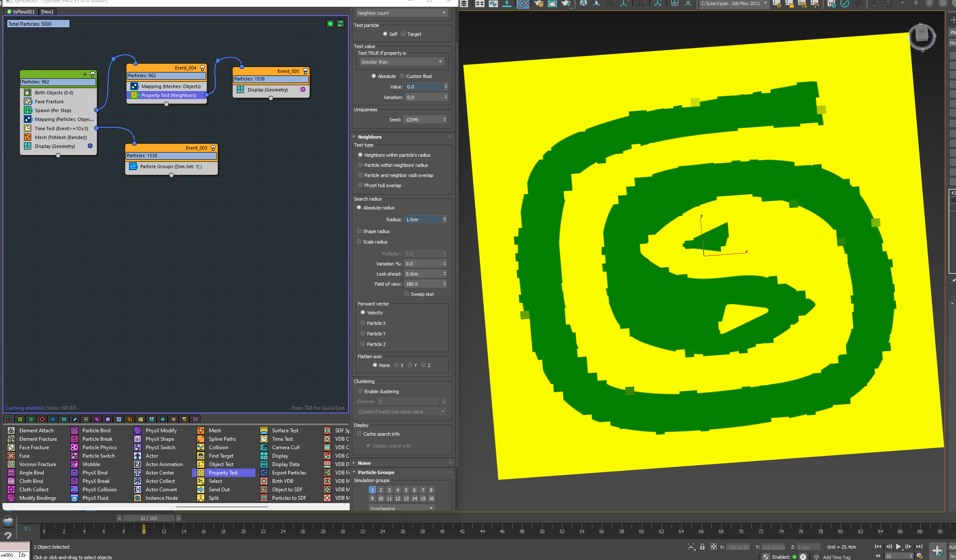Click the Play animation button
956x560 pixels.
898,547
